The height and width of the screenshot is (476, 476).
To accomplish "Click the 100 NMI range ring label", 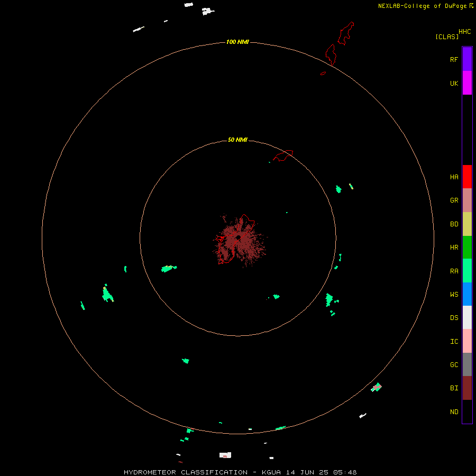I will [237, 42].
